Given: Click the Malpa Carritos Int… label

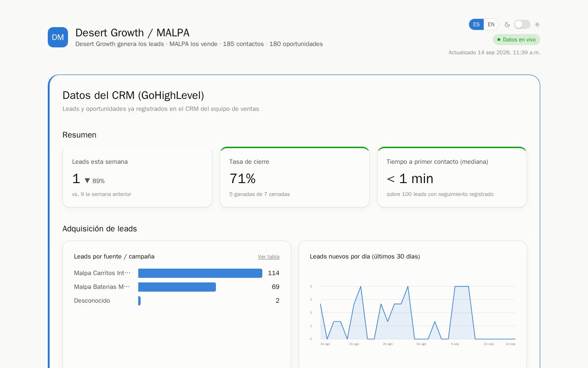Looking at the screenshot, I should pyautogui.click(x=102, y=273).
